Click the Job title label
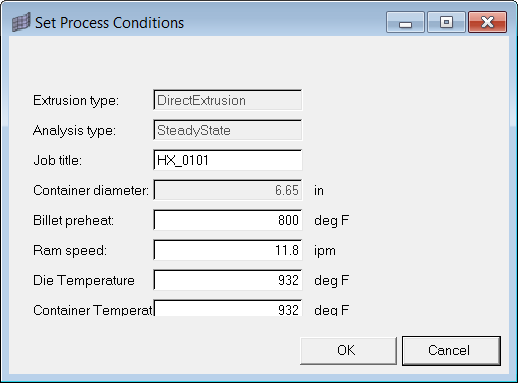518x383 pixels. [x=57, y=161]
